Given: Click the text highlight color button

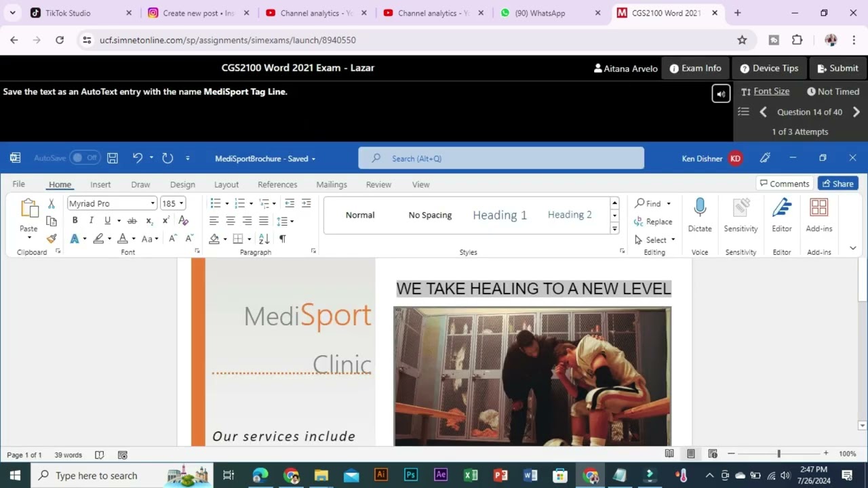Looking at the screenshot, I should click(99, 239).
